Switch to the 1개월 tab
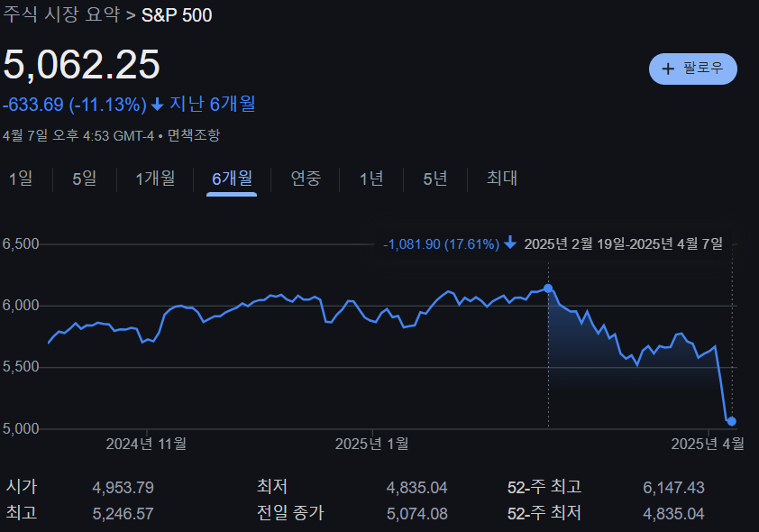Viewport: 759px width, 532px height. [155, 179]
